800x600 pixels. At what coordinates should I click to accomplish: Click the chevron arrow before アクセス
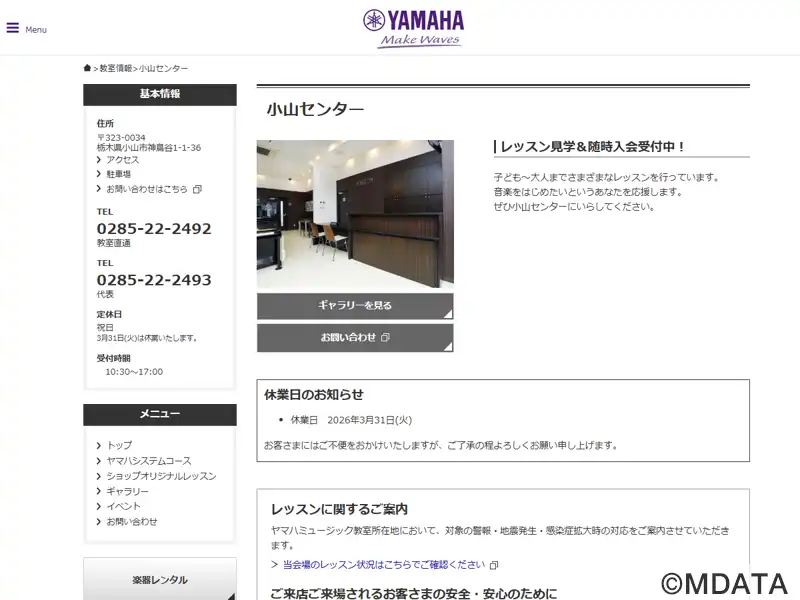99,160
